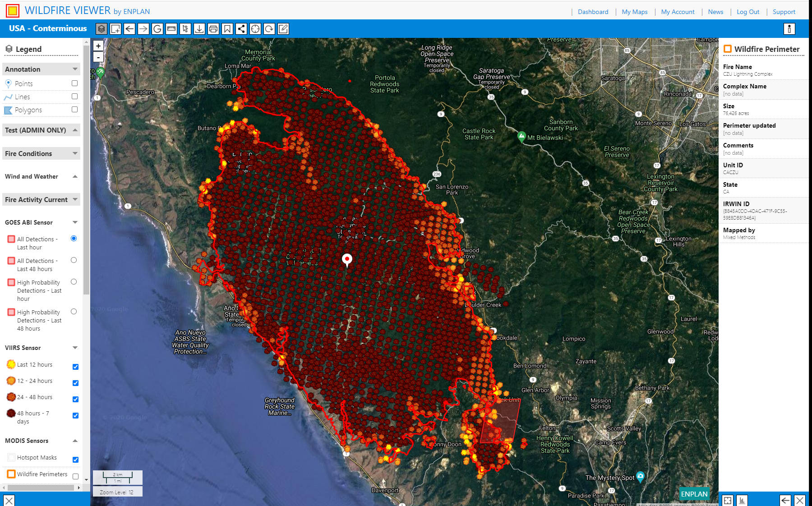Image resolution: width=812 pixels, height=506 pixels.
Task: Open the Dashboard menu link
Action: (x=593, y=12)
